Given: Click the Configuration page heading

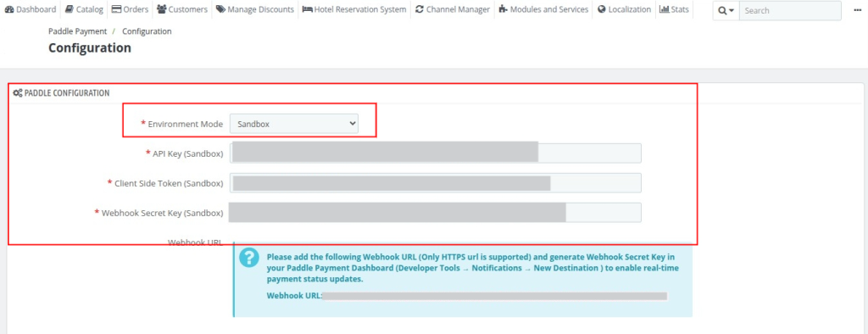Looking at the screenshot, I should [x=90, y=48].
